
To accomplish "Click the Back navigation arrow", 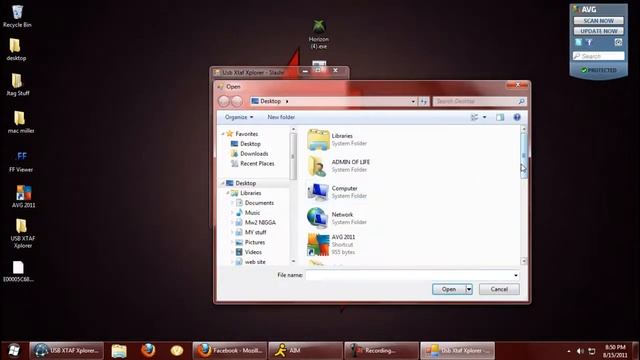I will (x=224, y=101).
